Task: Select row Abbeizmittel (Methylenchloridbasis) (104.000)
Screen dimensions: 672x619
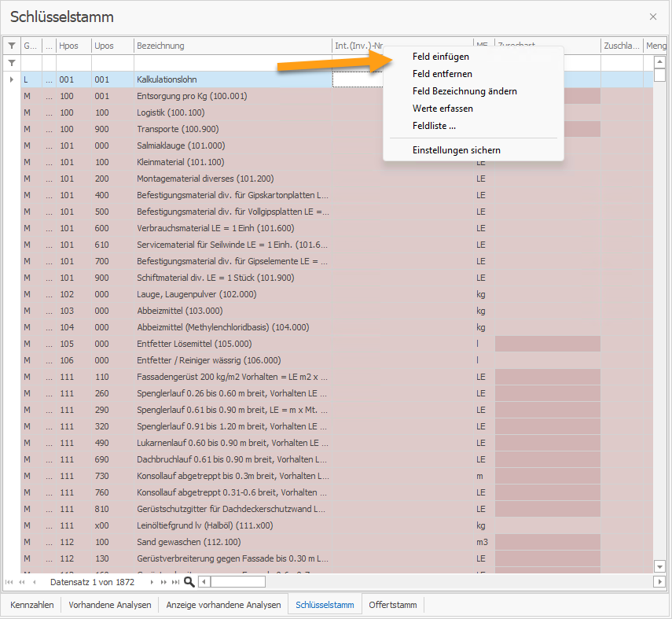Action: tap(337, 327)
